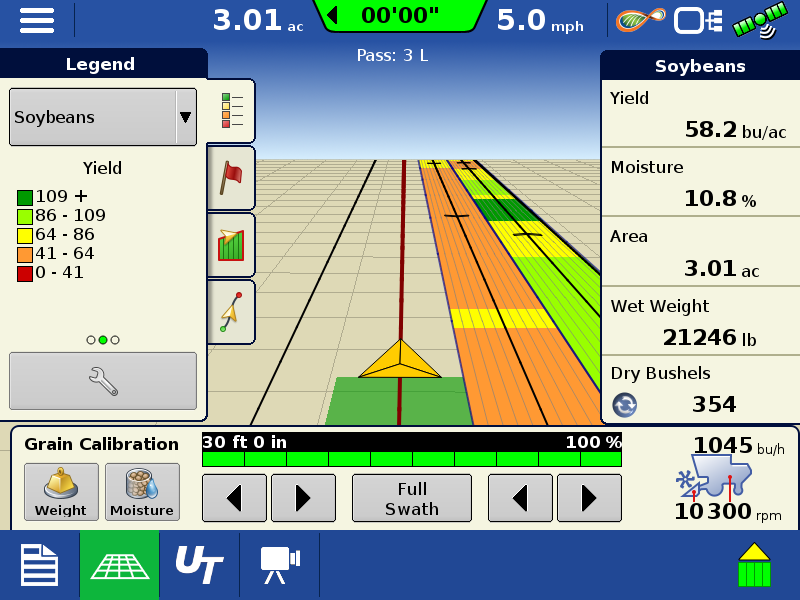Image resolution: width=800 pixels, height=600 pixels.
Task: Toggle Full Swath coverage
Action: (411, 497)
